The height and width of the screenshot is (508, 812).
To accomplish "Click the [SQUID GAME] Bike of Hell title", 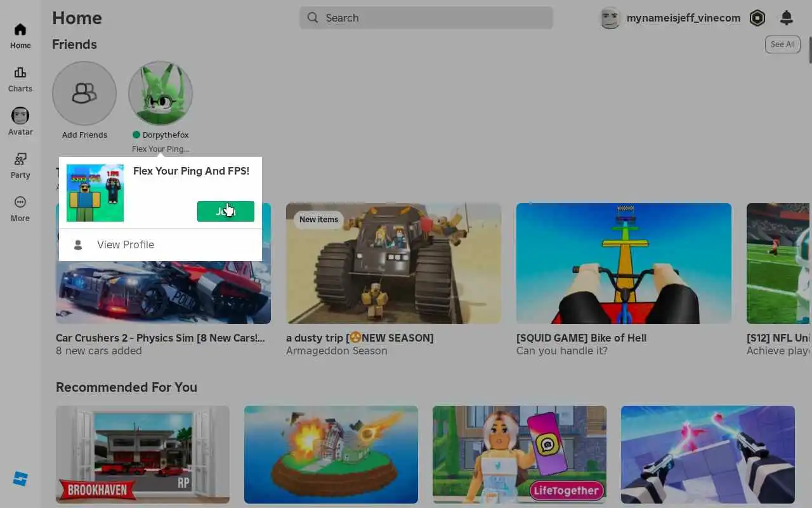I will [581, 338].
